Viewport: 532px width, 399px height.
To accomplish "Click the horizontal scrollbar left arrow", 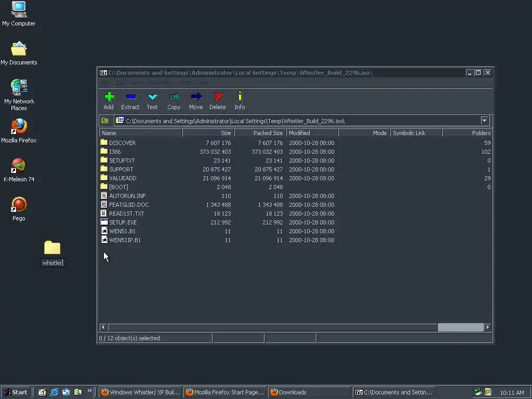I will (103, 327).
